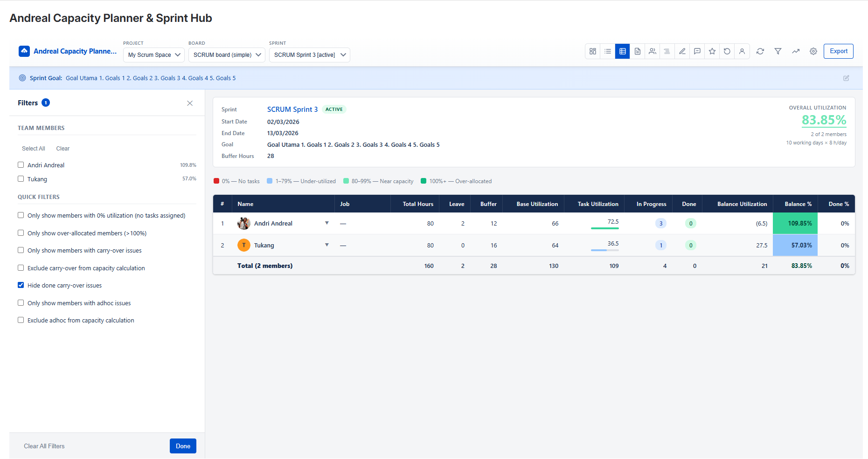The image size is (868, 459).
Task: Open the trend line chart icon
Action: click(x=795, y=51)
